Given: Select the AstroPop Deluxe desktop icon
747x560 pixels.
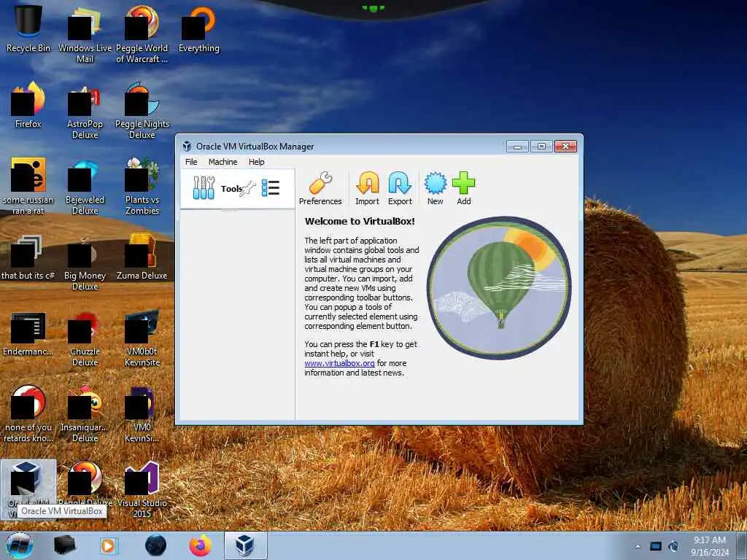Looking at the screenshot, I should tap(85, 111).
